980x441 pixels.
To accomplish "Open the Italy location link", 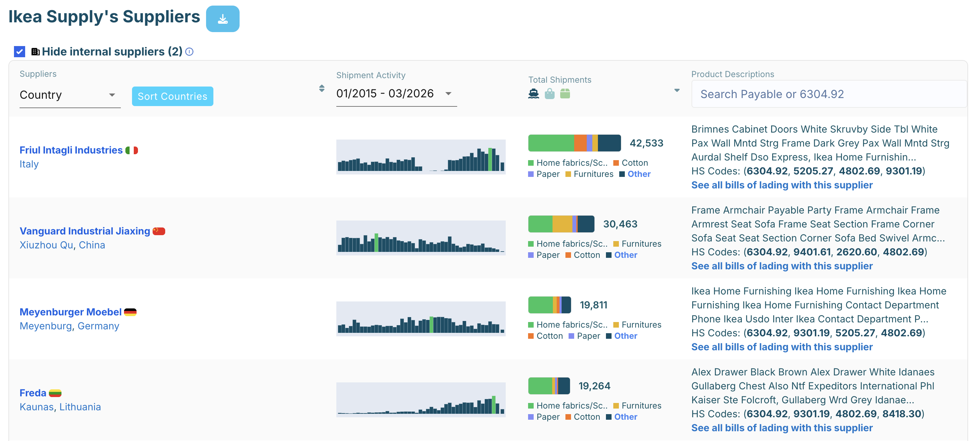I will 29,164.
